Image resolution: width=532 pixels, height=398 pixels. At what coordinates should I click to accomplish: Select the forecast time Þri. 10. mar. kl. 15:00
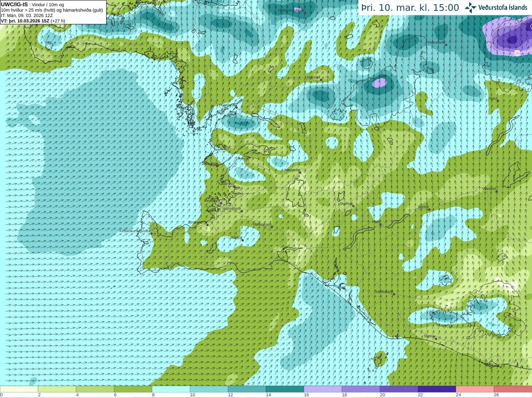pyautogui.click(x=410, y=8)
